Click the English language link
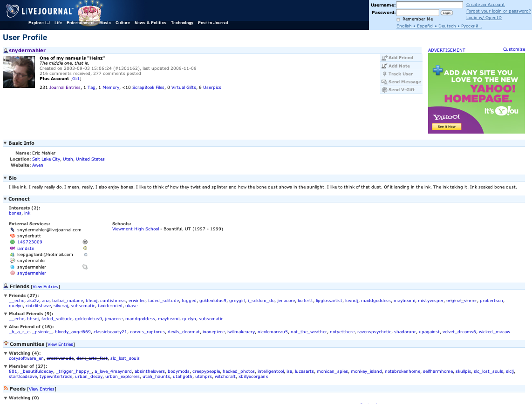Image resolution: width=532 pixels, height=404 pixels. click(x=404, y=26)
